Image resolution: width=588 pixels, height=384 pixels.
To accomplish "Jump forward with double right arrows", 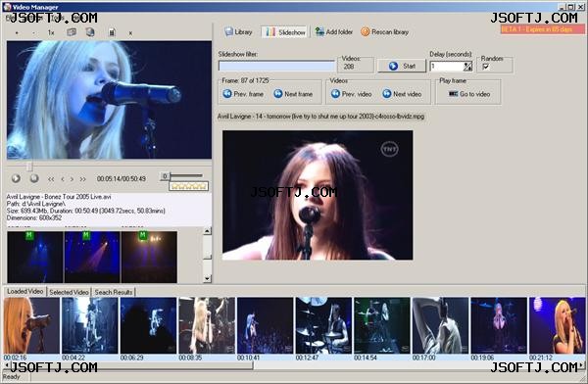I will tap(82, 179).
